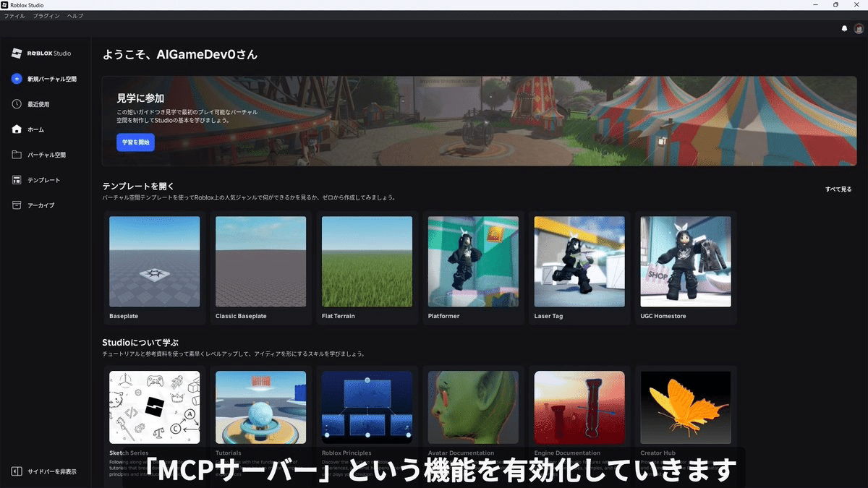The image size is (868, 488).
Task: Open the プラグイン menu
Action: [46, 15]
